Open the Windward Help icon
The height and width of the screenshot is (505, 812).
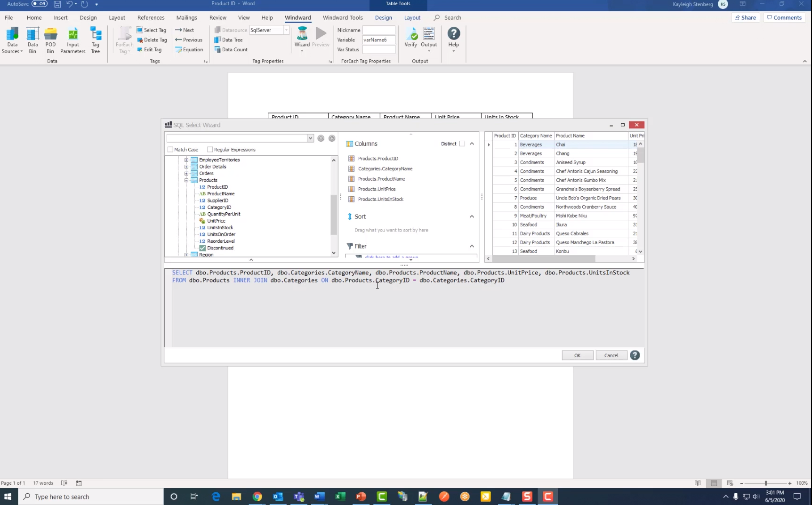[454, 40]
